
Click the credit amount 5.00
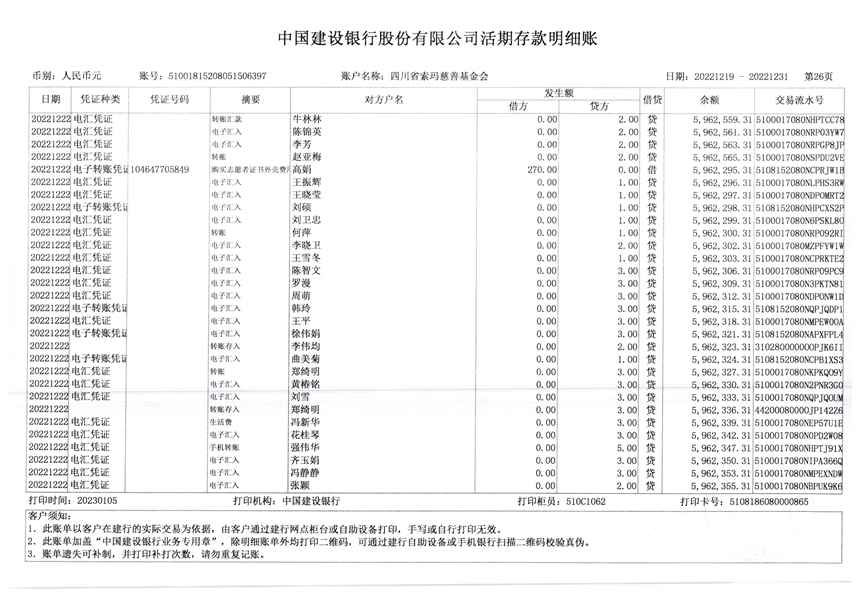627,448
